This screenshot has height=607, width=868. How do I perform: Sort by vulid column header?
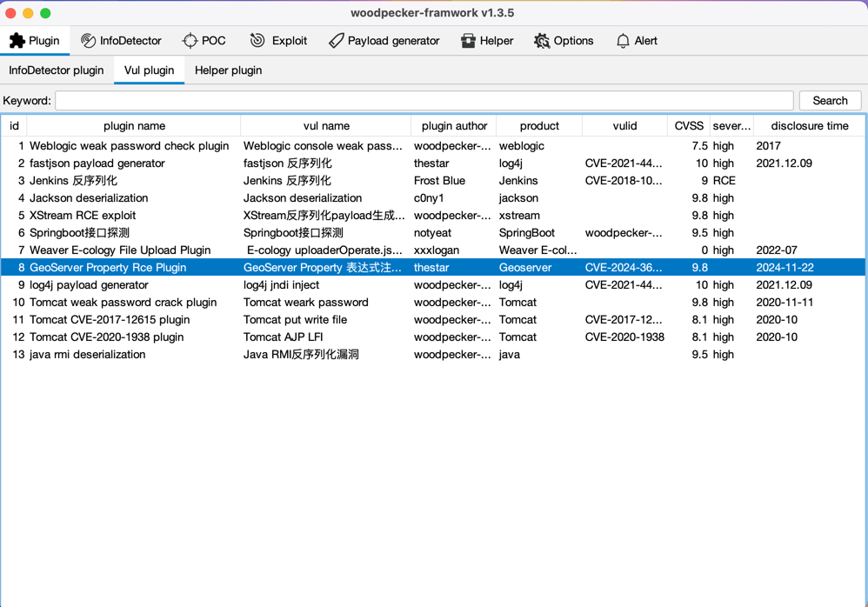pos(624,125)
